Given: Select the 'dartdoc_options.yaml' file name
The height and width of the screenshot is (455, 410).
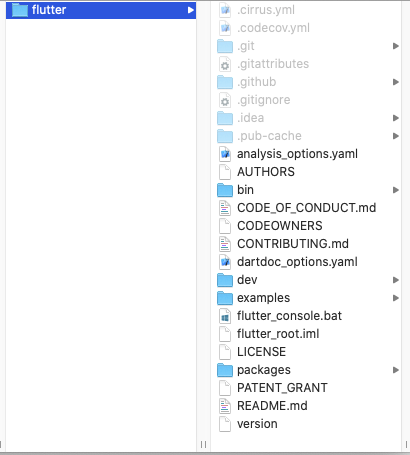Looking at the screenshot, I should 297,262.
